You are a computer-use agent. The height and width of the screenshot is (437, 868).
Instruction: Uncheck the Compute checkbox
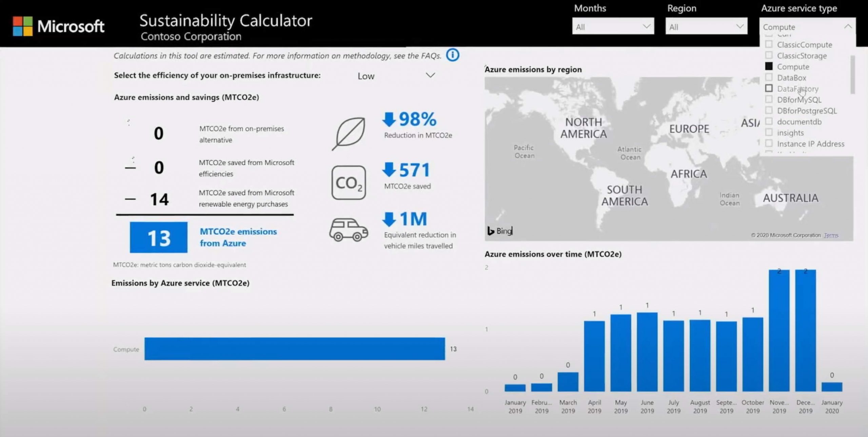click(x=769, y=66)
